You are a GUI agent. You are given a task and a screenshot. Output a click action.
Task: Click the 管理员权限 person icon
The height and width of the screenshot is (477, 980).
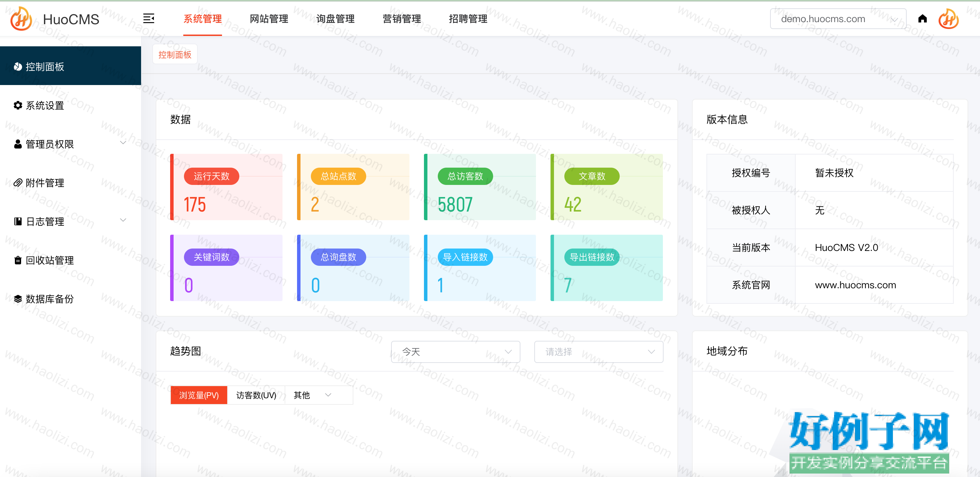point(18,144)
